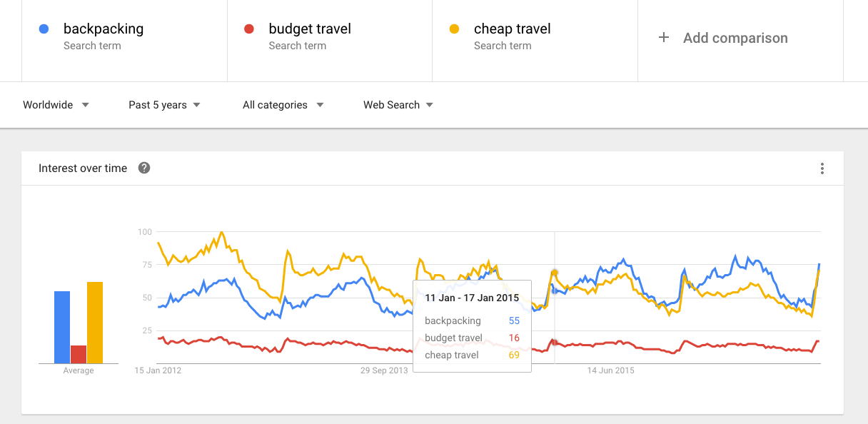Viewport: 868px width, 424px height.
Task: Click the blue dot beside backpacking
Action: tap(44, 29)
